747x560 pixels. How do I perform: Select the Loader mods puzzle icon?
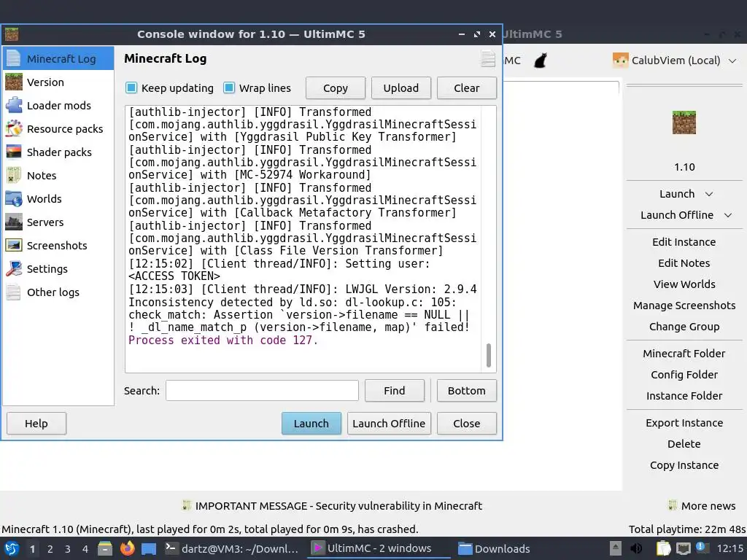coord(14,105)
